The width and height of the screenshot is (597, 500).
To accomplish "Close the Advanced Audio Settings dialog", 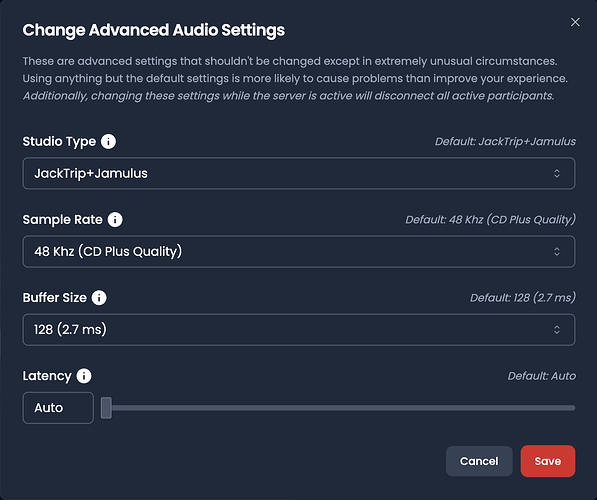I will point(575,22).
